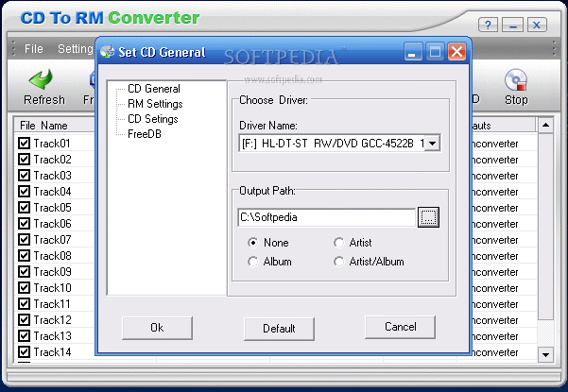Click the track list scroll down arrow

[545, 354]
